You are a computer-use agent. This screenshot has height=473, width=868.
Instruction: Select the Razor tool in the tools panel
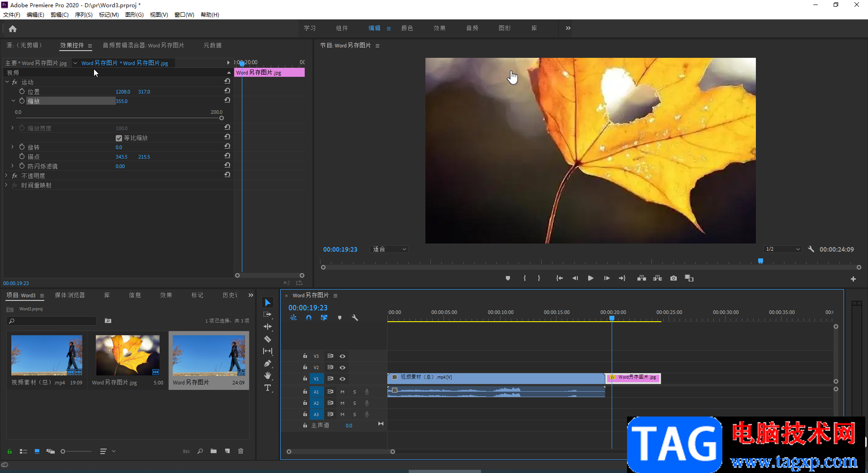(x=268, y=339)
